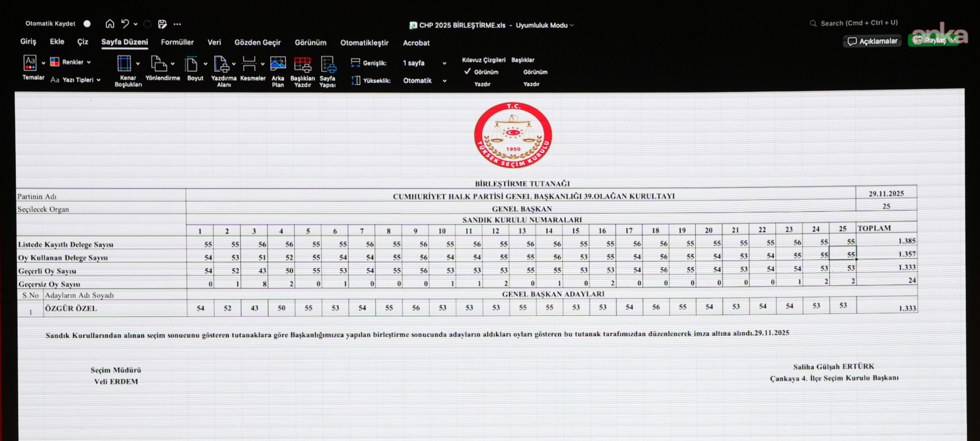This screenshot has height=441, width=980.
Task: Switch to the Formüller tab
Action: 177,42
